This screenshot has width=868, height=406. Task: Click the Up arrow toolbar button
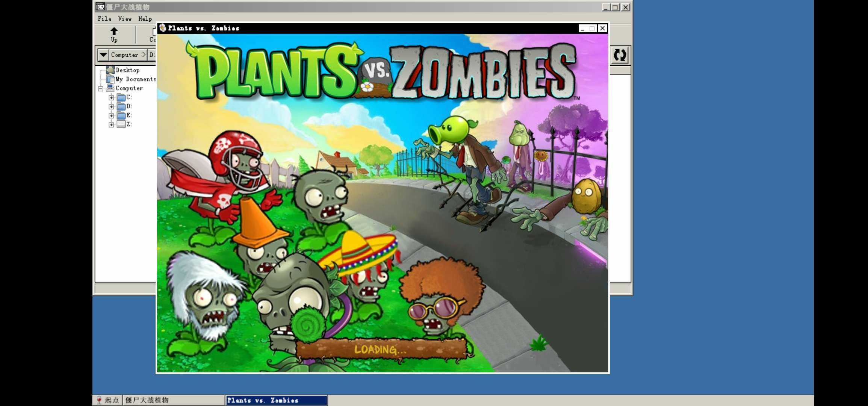click(x=114, y=35)
